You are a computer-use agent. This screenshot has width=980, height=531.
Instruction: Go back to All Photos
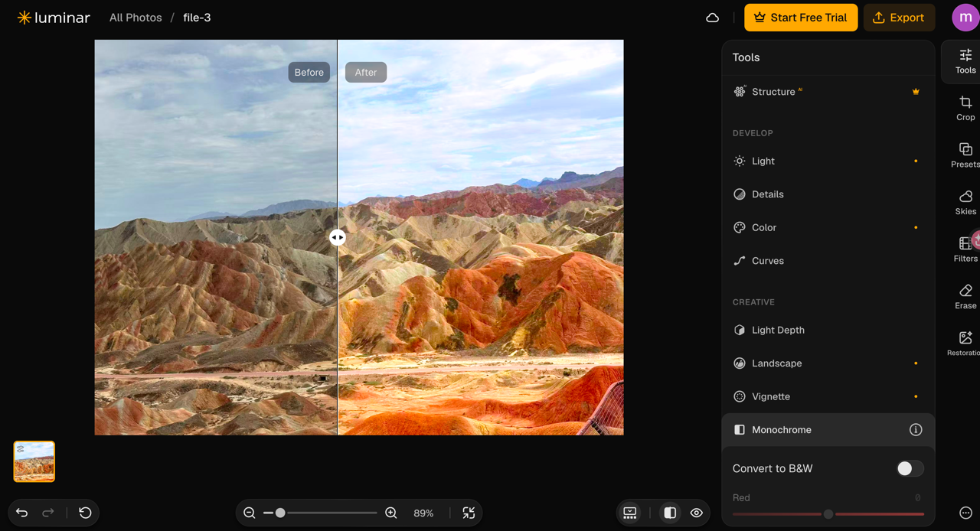pos(136,18)
